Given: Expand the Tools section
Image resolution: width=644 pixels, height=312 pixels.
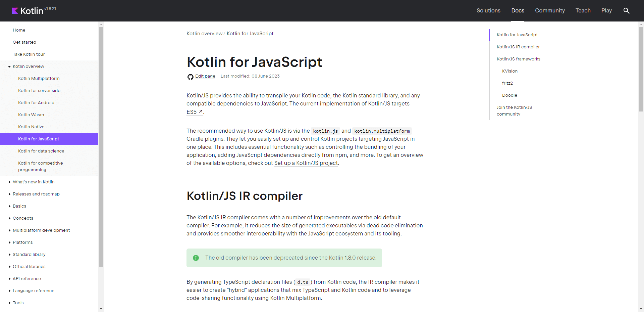Looking at the screenshot, I should click(9, 303).
